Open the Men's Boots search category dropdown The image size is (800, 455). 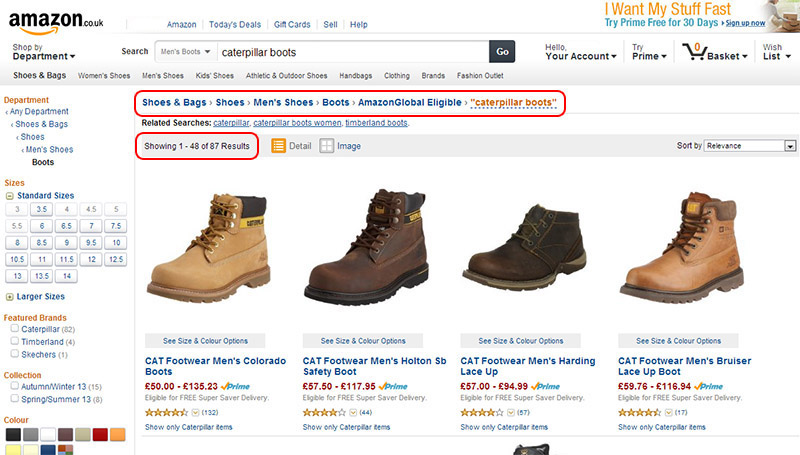click(x=186, y=51)
